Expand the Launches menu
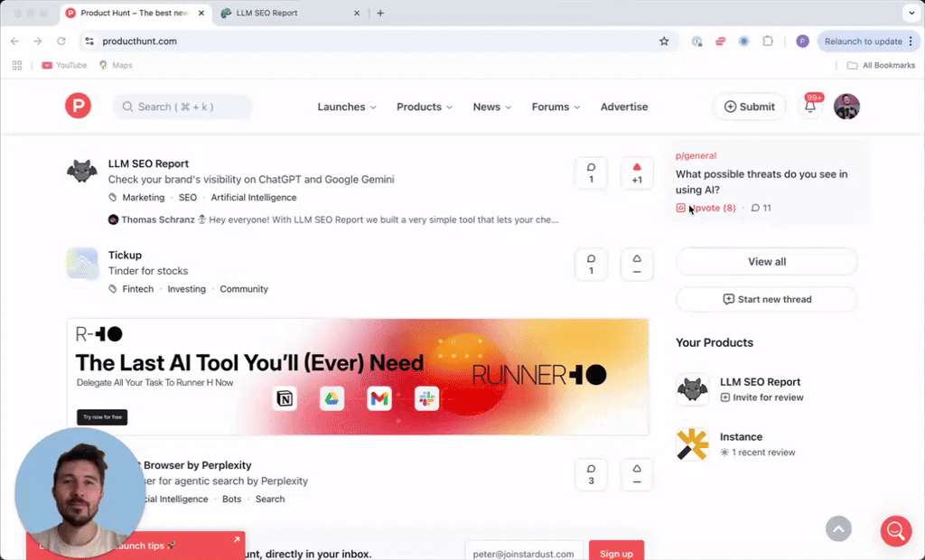This screenshot has height=560, width=925. pos(347,107)
